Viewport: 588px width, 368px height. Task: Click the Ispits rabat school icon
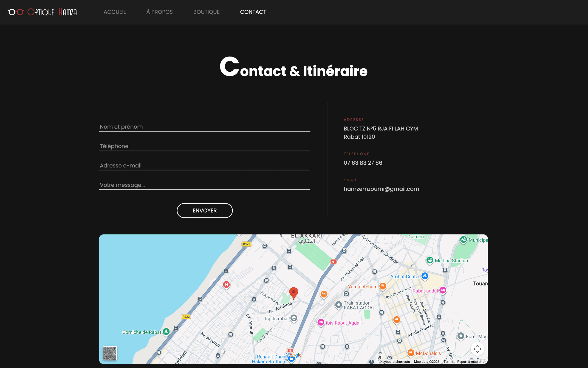pos(294,318)
